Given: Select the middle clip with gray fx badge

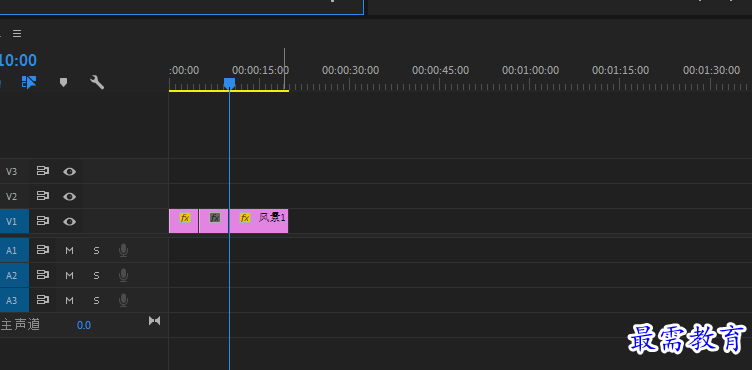Looking at the screenshot, I should point(213,221).
